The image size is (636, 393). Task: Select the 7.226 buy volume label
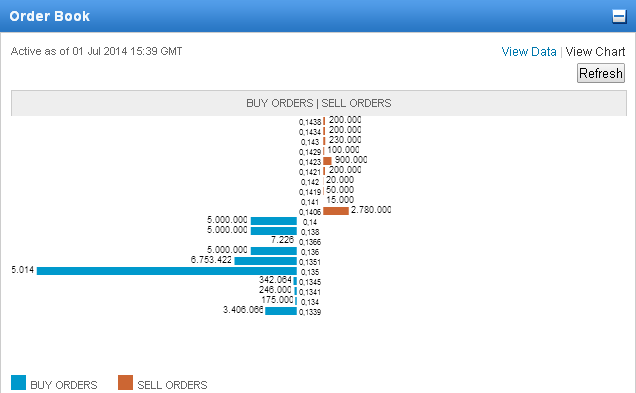click(x=282, y=240)
